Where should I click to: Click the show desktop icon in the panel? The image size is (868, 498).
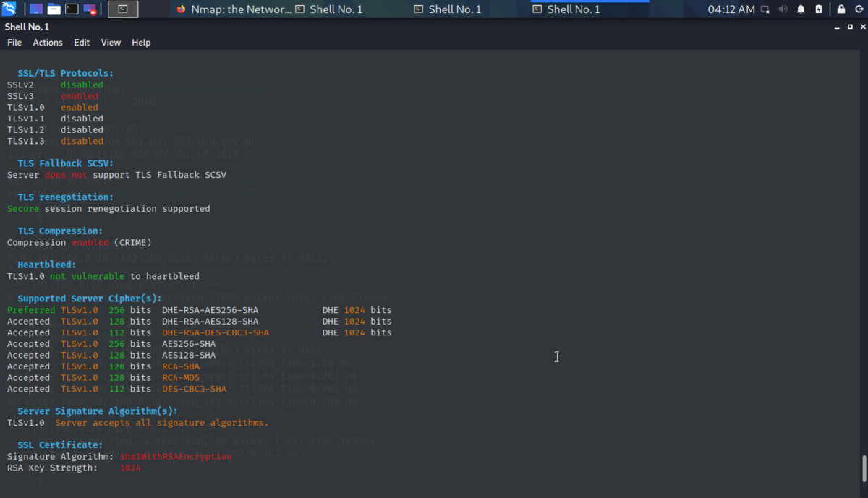[36, 9]
